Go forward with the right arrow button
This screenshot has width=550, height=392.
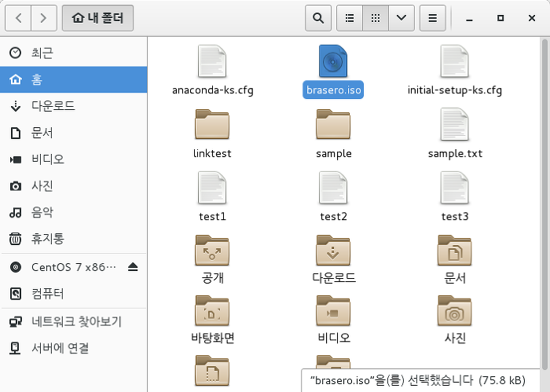click(x=44, y=18)
